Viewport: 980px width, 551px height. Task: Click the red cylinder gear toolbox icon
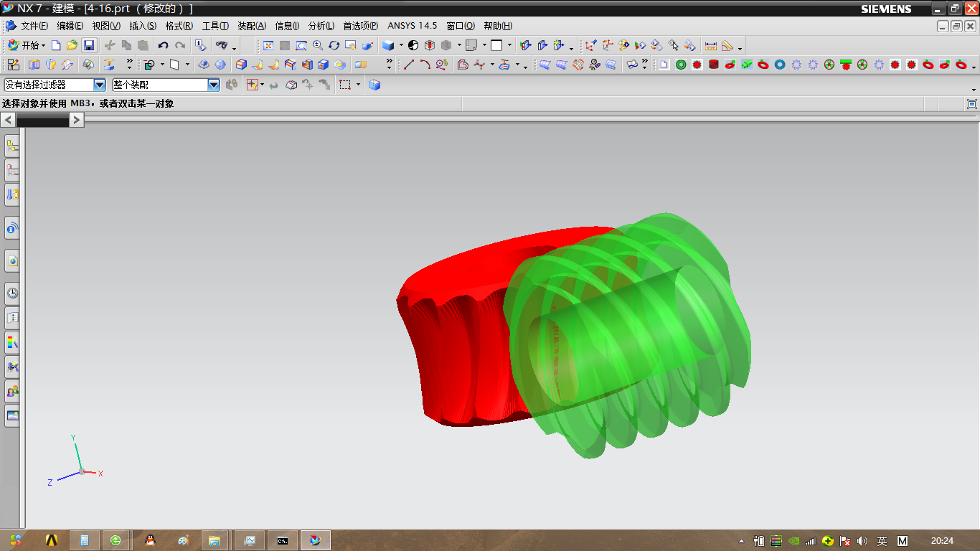coord(713,65)
